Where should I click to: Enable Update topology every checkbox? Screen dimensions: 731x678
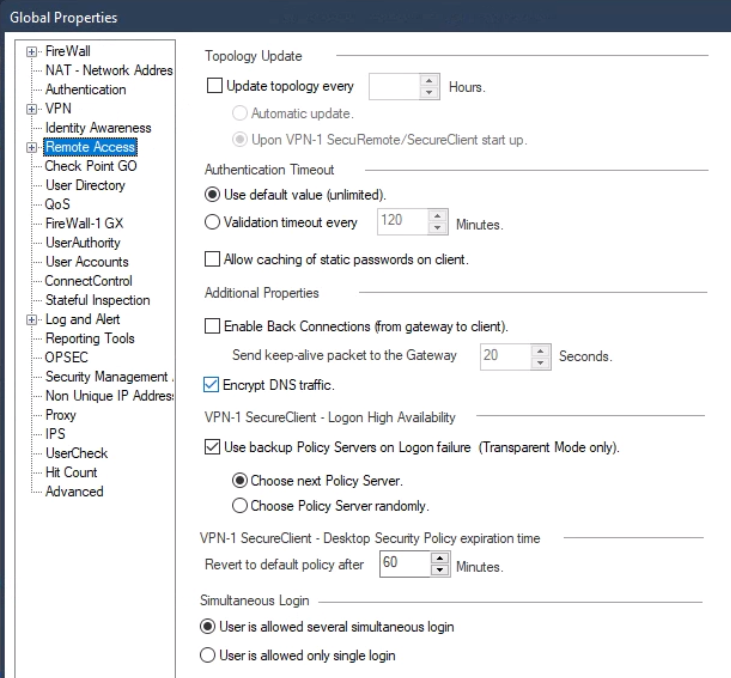coord(214,86)
